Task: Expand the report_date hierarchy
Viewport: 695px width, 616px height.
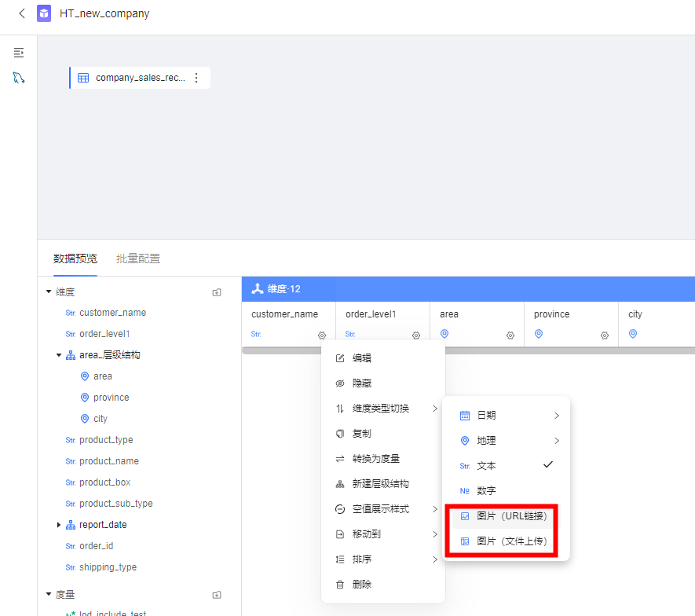Action: [59, 525]
